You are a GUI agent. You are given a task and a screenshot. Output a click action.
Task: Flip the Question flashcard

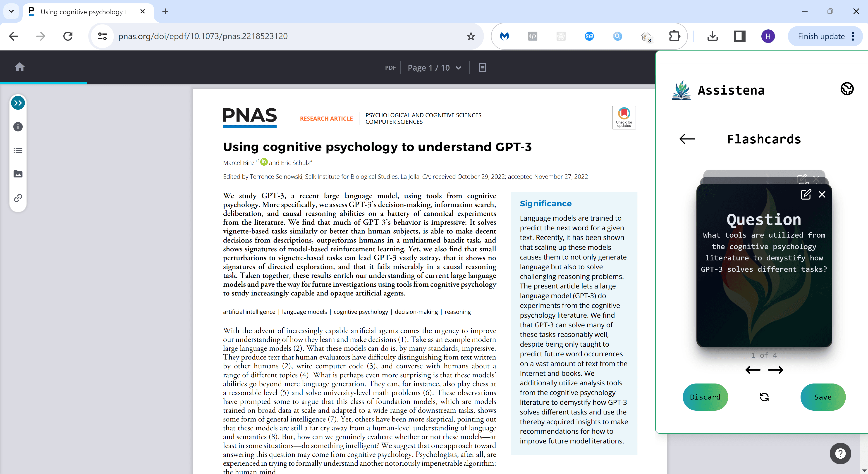click(764, 266)
